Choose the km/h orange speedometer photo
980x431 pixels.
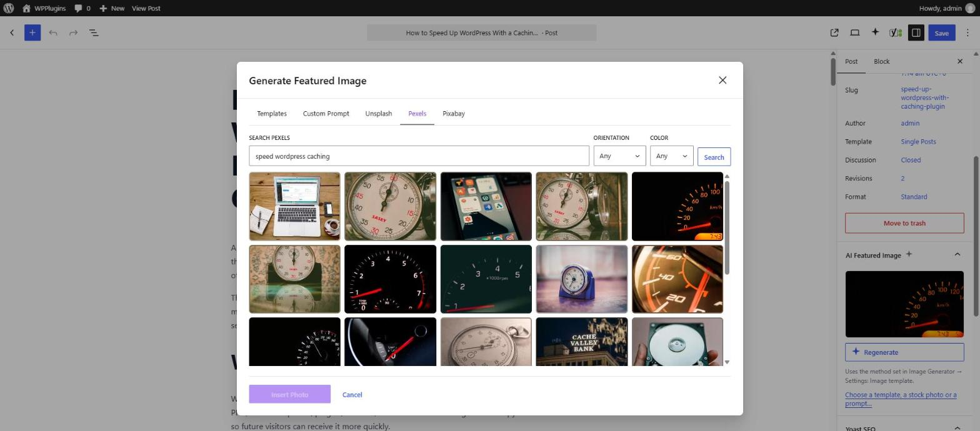click(x=677, y=206)
